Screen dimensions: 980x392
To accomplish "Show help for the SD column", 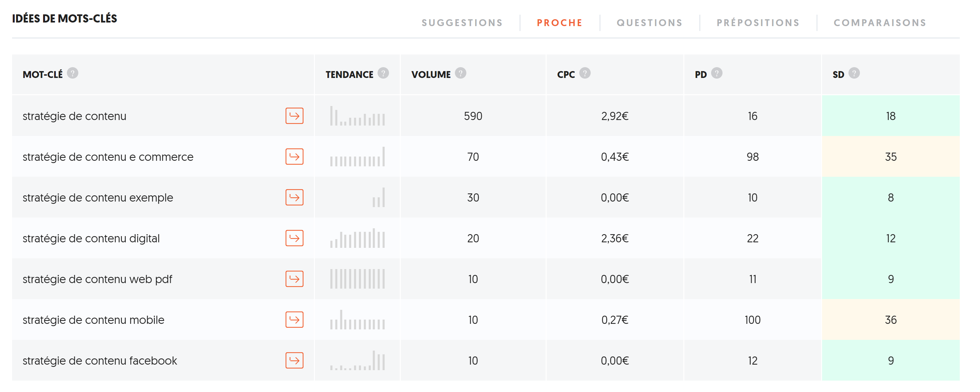I will [854, 73].
